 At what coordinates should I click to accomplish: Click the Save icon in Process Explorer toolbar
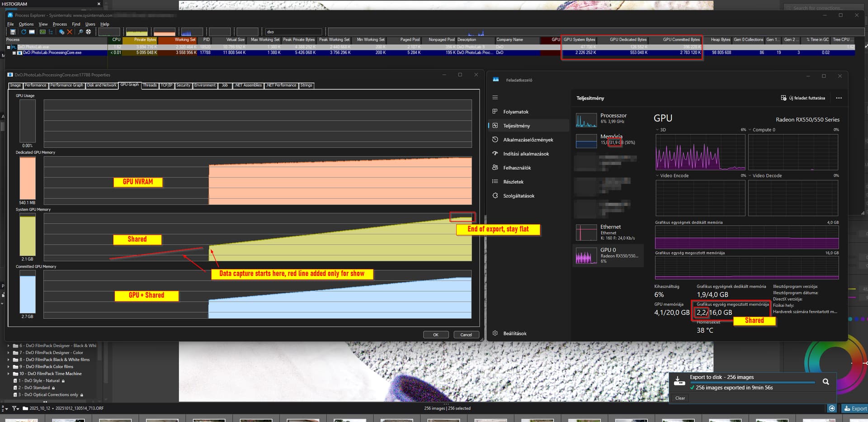(x=13, y=32)
